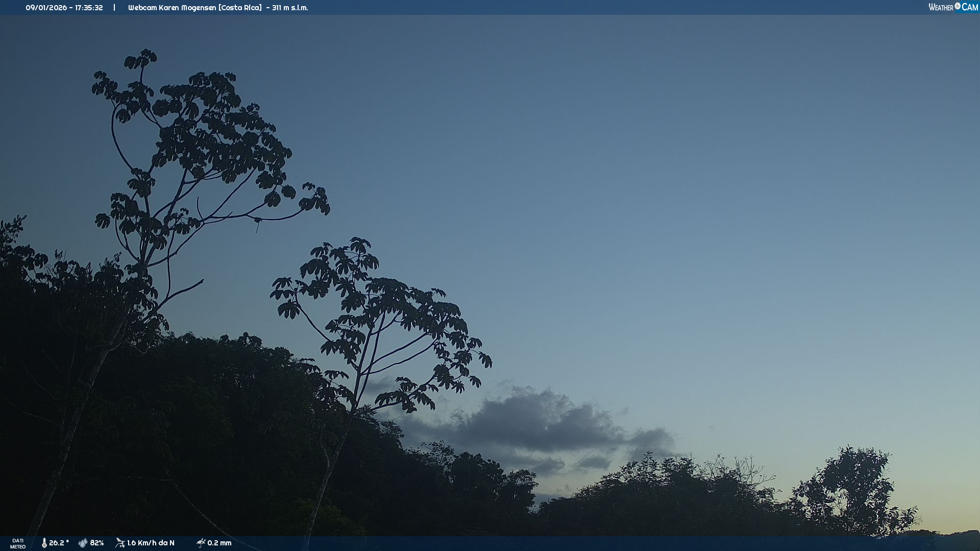
Task: Click the 09/01/2026 date stamp
Action: tap(47, 8)
